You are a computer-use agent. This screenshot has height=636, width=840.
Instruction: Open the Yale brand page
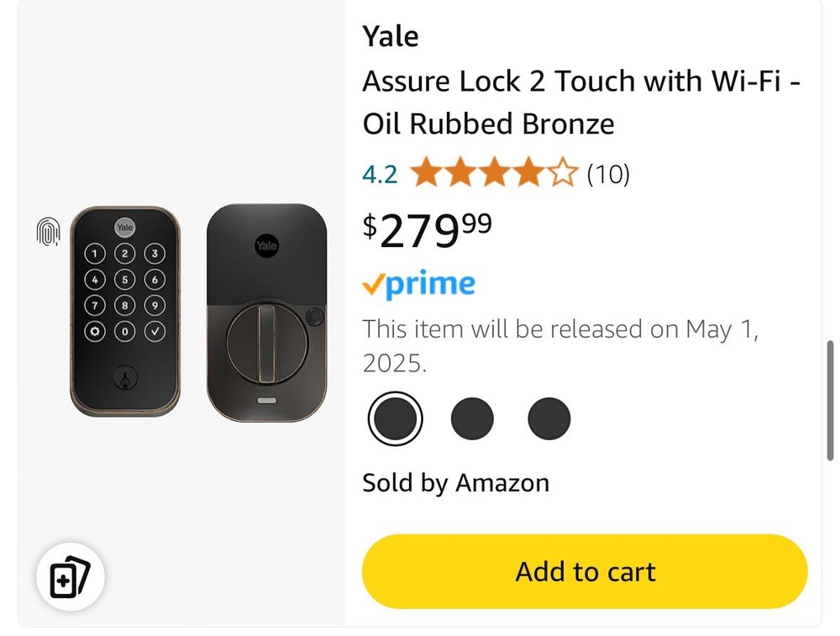(390, 36)
